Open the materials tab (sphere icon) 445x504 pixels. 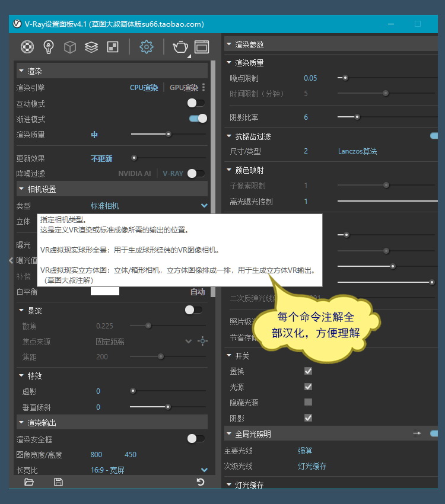[27, 47]
